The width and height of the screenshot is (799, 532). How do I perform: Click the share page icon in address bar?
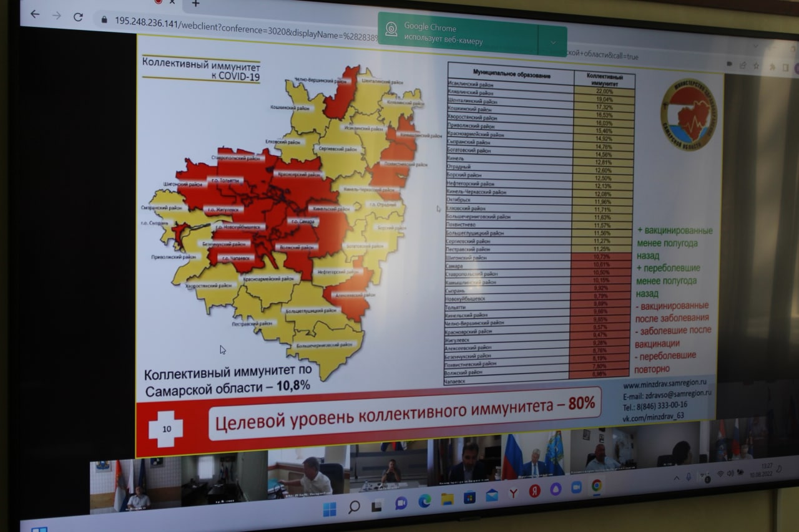(743, 64)
